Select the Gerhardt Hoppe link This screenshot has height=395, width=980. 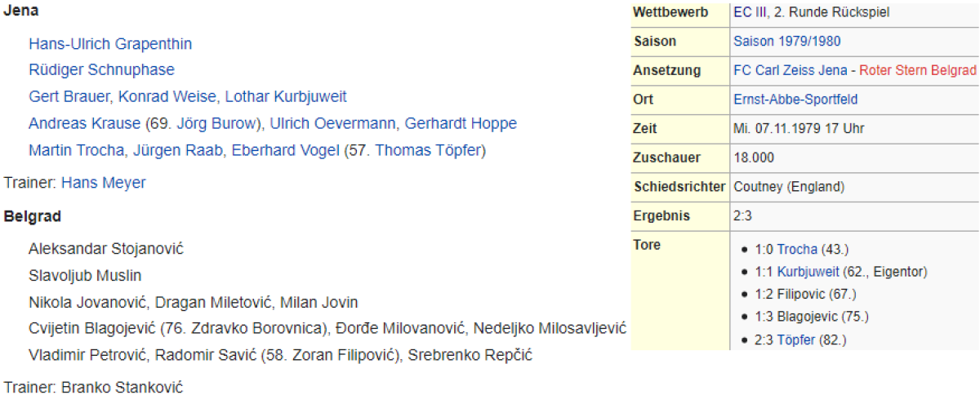461,124
